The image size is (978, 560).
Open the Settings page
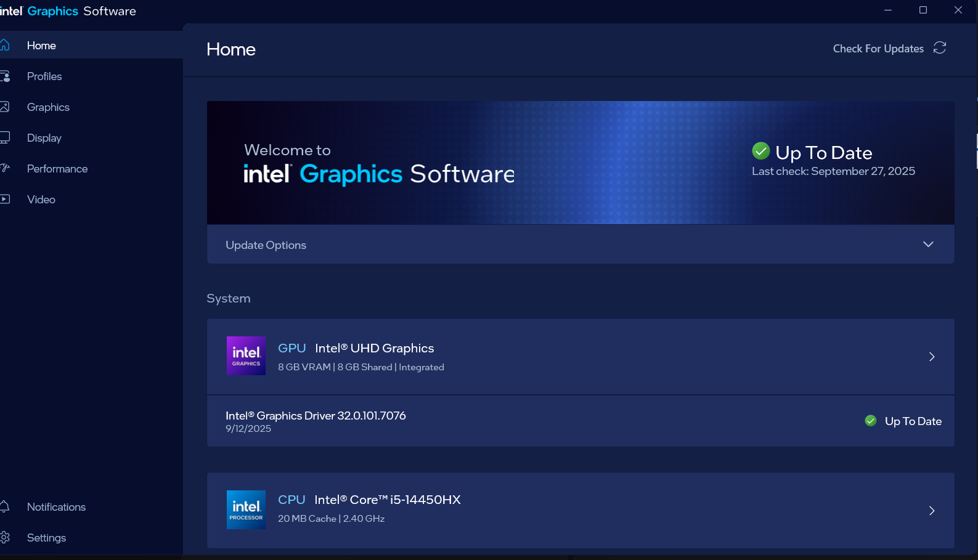(x=91, y=537)
